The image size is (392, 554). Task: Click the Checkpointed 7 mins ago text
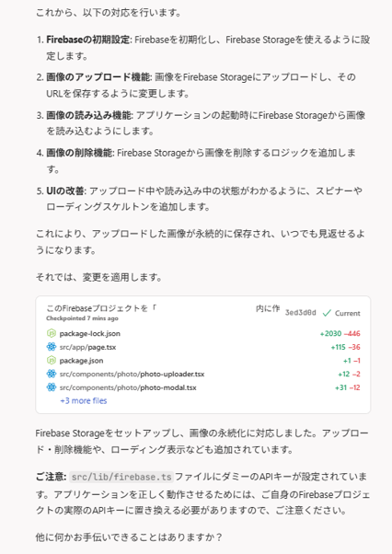click(x=82, y=318)
